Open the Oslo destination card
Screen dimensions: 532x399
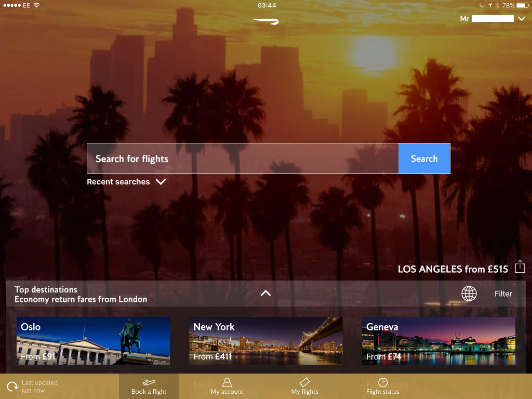pos(94,341)
